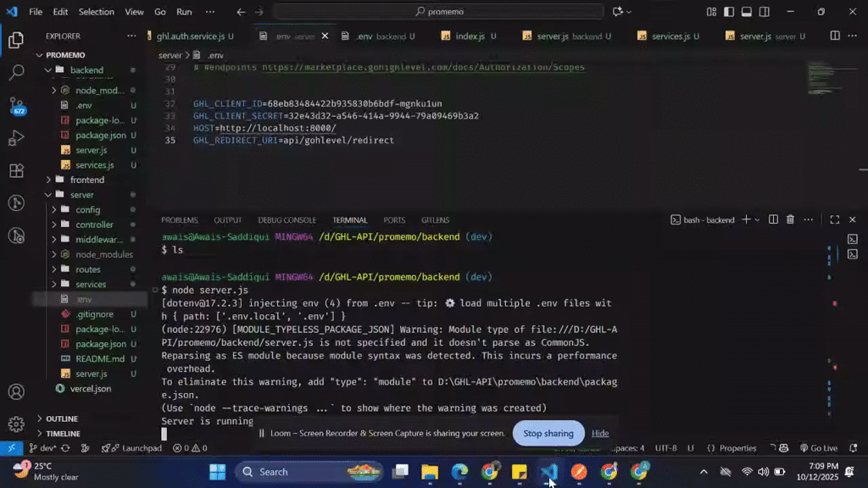Open Source Control with 672 badge
This screenshot has height=488, width=868.
tap(17, 105)
